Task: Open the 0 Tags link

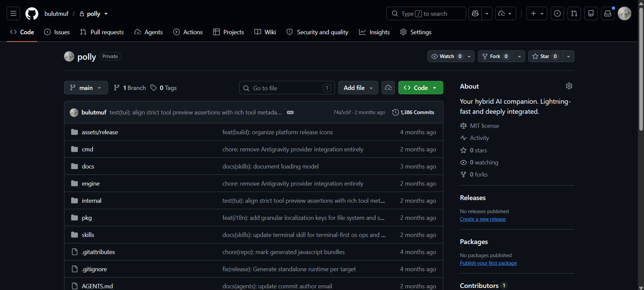Action: (164, 88)
